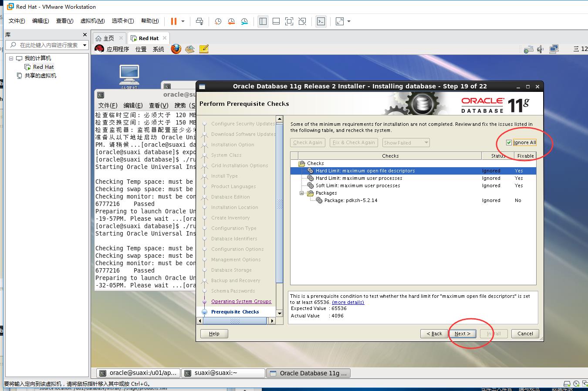Click the stretch guest display icon
588x391 pixels.
pyautogui.click(x=340, y=21)
